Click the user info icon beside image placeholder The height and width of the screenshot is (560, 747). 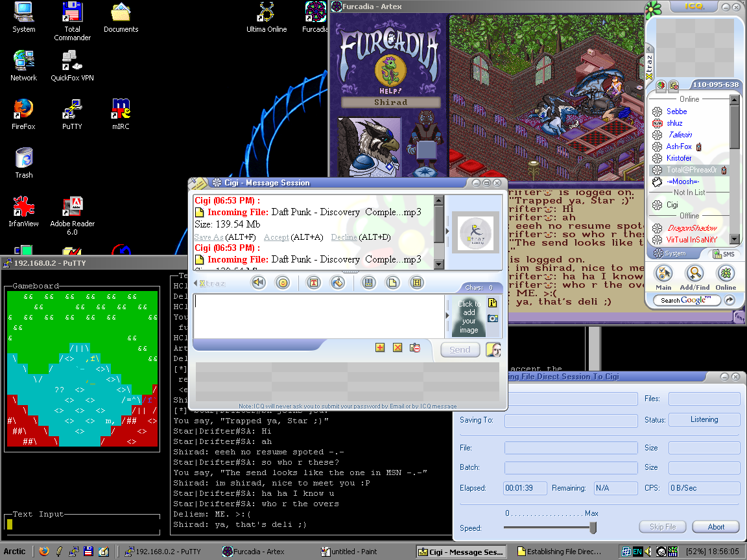click(493, 303)
